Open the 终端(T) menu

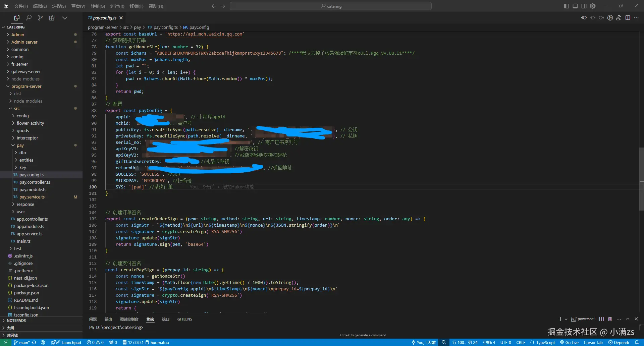[136, 6]
